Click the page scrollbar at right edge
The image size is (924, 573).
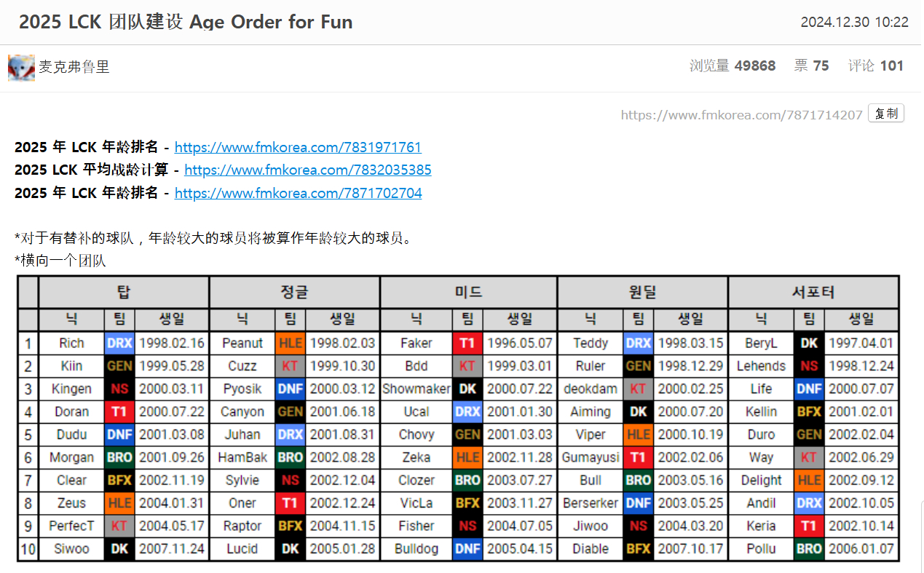[922, 535]
